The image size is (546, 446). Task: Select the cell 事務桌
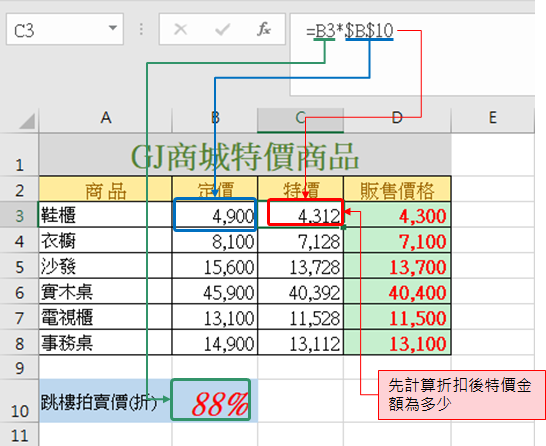(106, 343)
